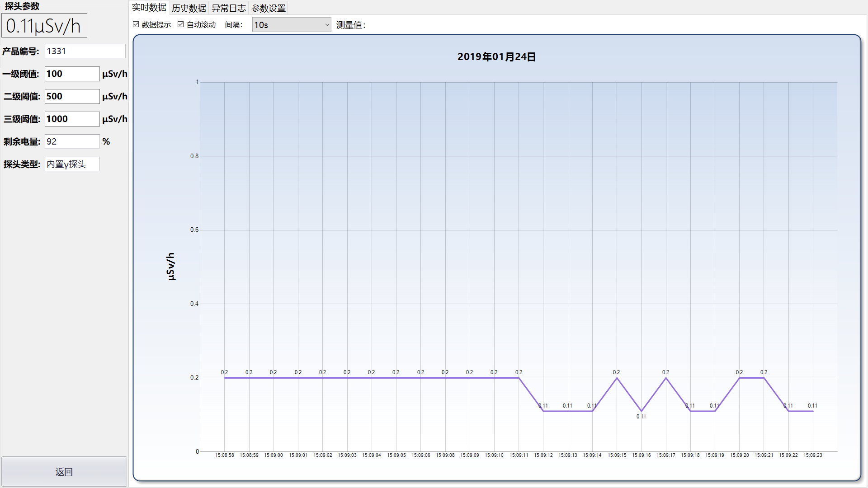Click the 0.2 peak point at 15:09:15
This screenshot has height=488, width=868.
pos(617,378)
